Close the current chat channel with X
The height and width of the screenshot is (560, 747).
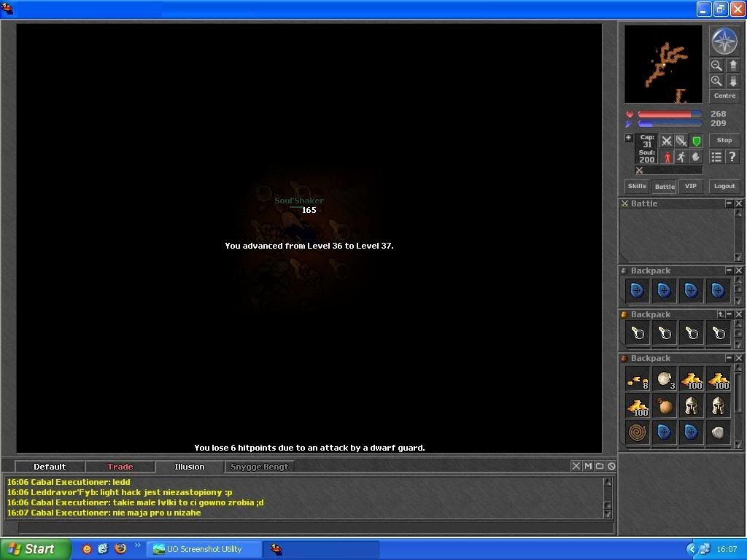[x=576, y=466]
